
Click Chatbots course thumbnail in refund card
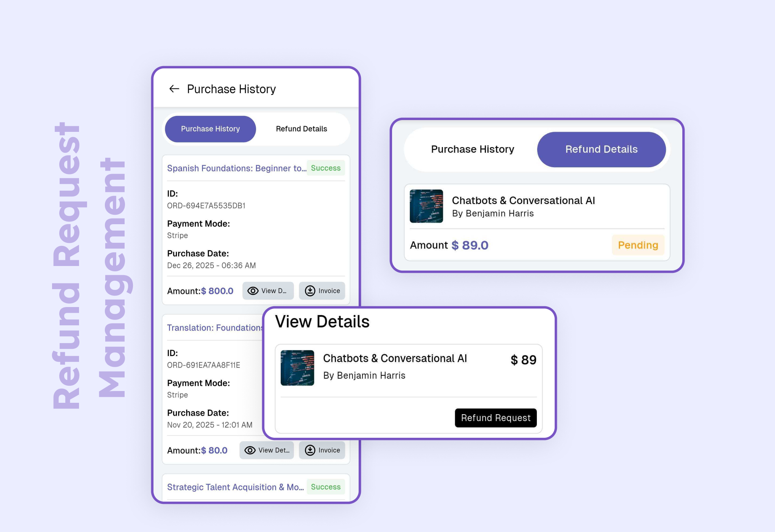pyautogui.click(x=426, y=206)
